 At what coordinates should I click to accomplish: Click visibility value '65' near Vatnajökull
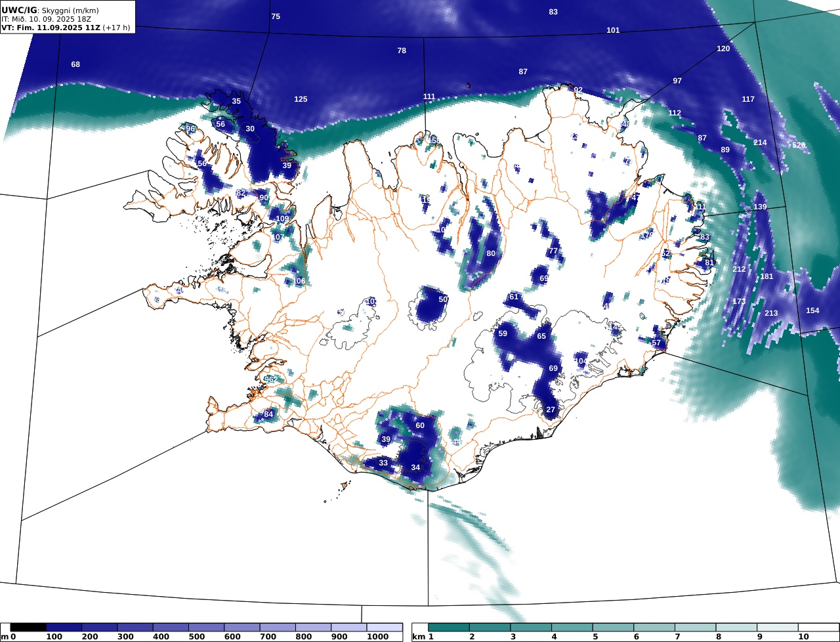(541, 336)
